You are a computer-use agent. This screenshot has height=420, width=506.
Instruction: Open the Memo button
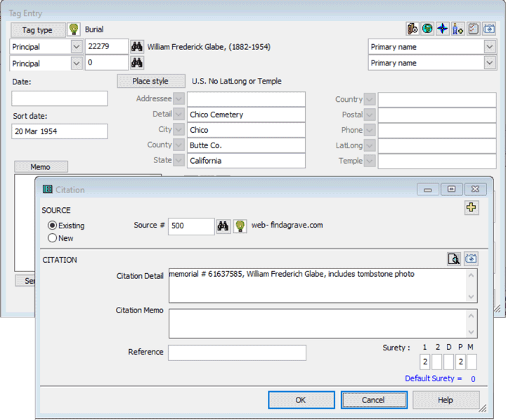pos(41,167)
